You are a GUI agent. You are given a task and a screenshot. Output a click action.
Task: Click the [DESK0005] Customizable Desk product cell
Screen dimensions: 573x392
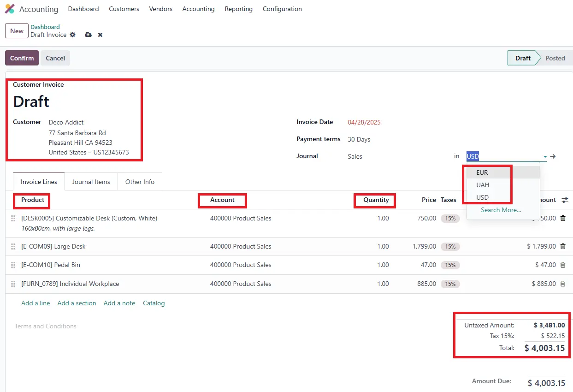pyautogui.click(x=89, y=218)
